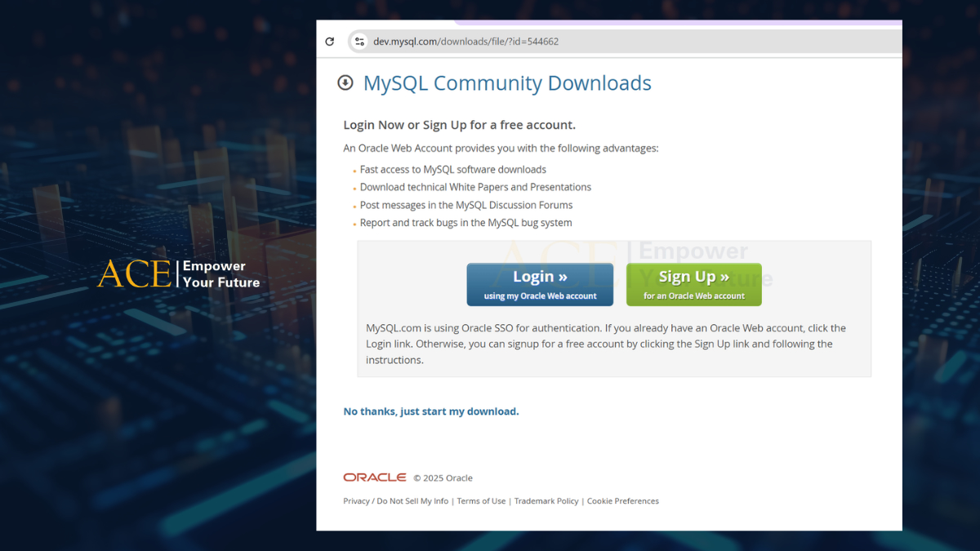Open the Trademark Policy footer link
The height and width of the screenshot is (551, 980).
point(546,501)
